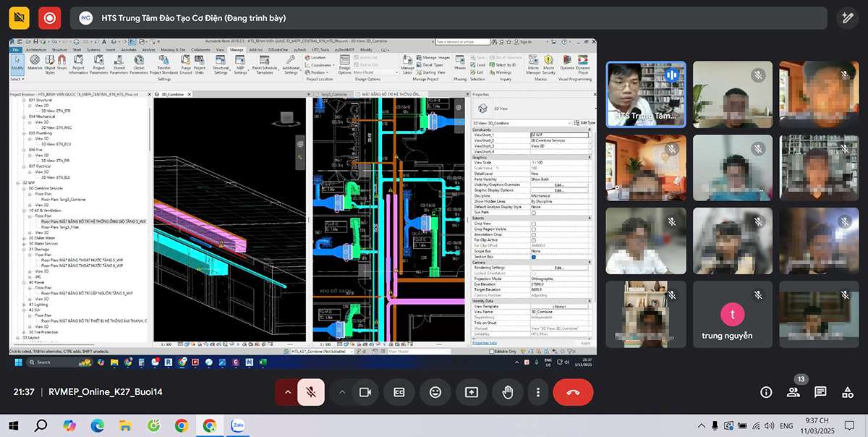Open Project Parameters
Image resolution: width=868 pixels, height=437 pixels.
tap(99, 64)
